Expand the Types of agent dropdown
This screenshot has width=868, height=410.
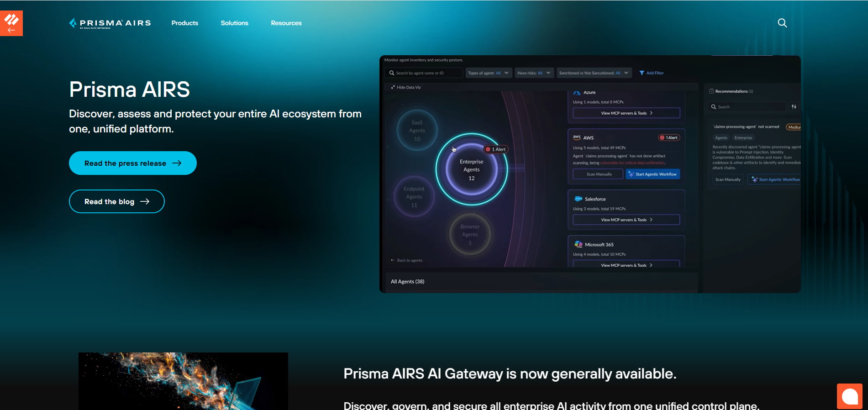pos(488,73)
